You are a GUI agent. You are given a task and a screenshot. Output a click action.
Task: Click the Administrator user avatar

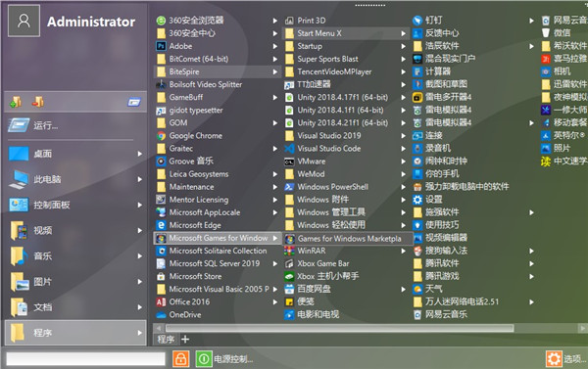click(x=24, y=21)
